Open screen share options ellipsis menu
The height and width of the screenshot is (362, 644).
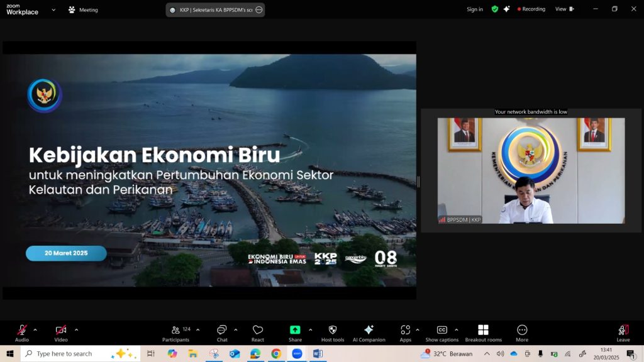(259, 10)
